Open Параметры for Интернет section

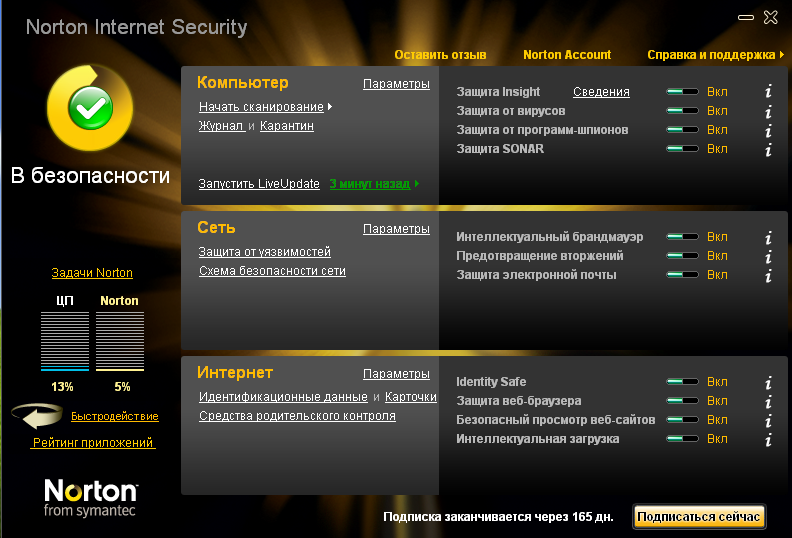pyautogui.click(x=397, y=374)
